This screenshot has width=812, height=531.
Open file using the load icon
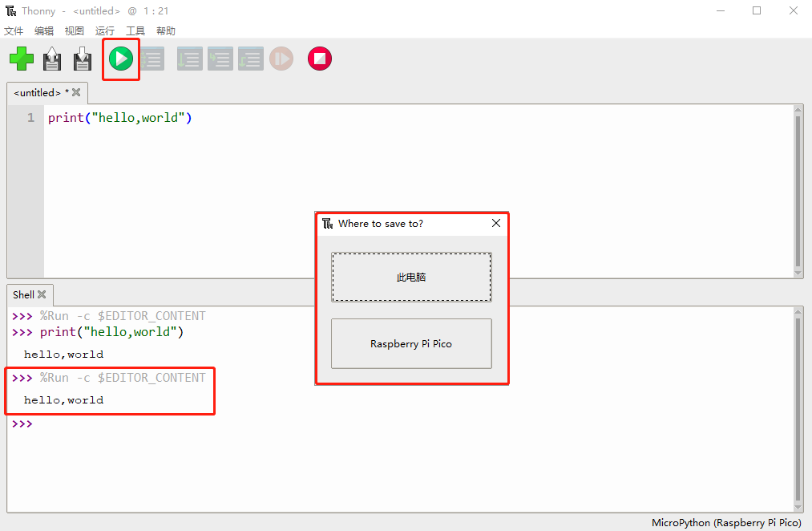tap(52, 59)
